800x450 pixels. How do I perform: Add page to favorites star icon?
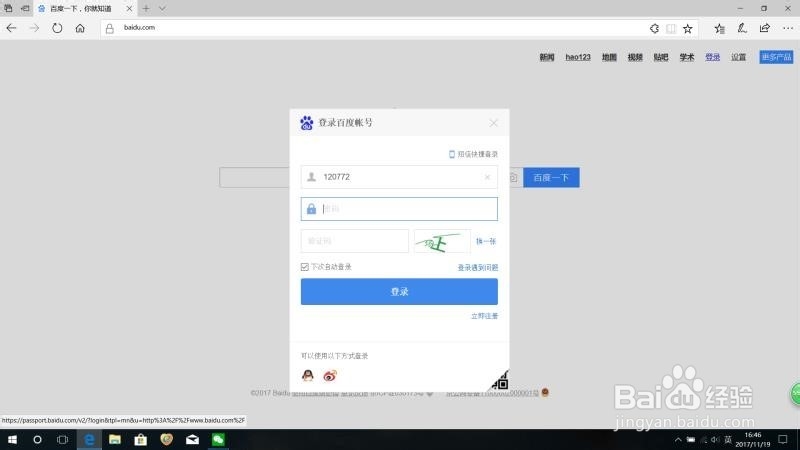click(x=688, y=29)
